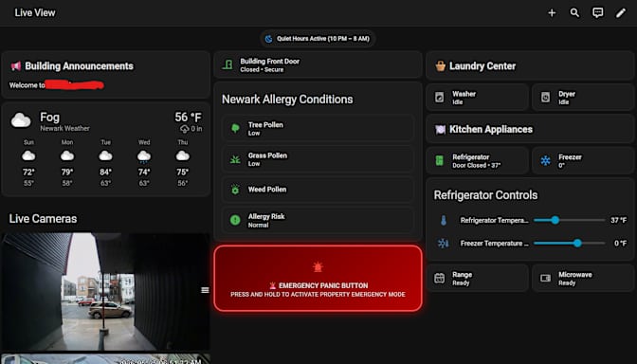Click the 0 °F freezer value

(x=620, y=244)
